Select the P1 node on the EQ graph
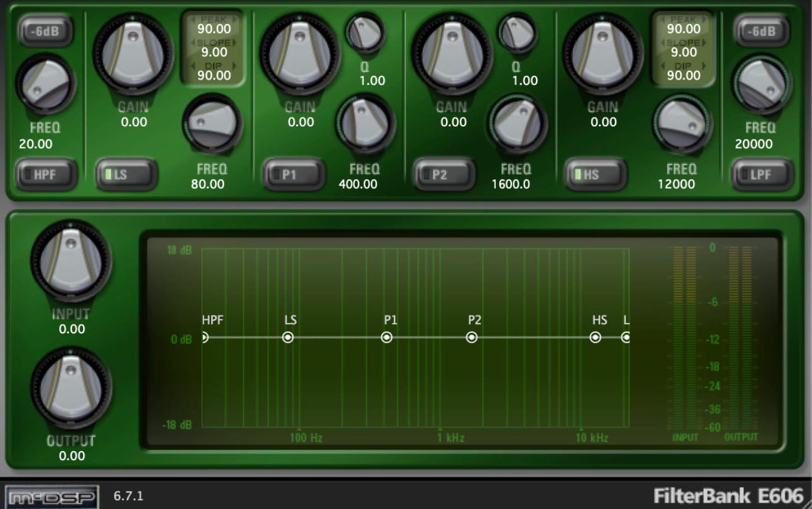The height and width of the screenshot is (509, 812). pyautogui.click(x=387, y=338)
